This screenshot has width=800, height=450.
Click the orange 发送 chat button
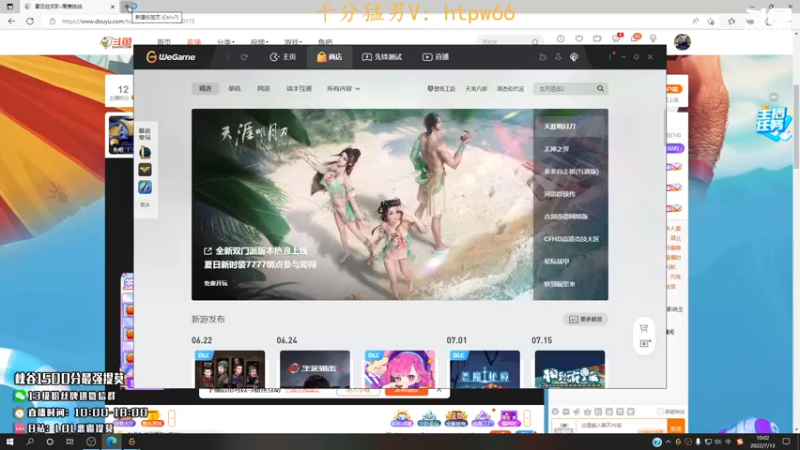click(x=676, y=427)
